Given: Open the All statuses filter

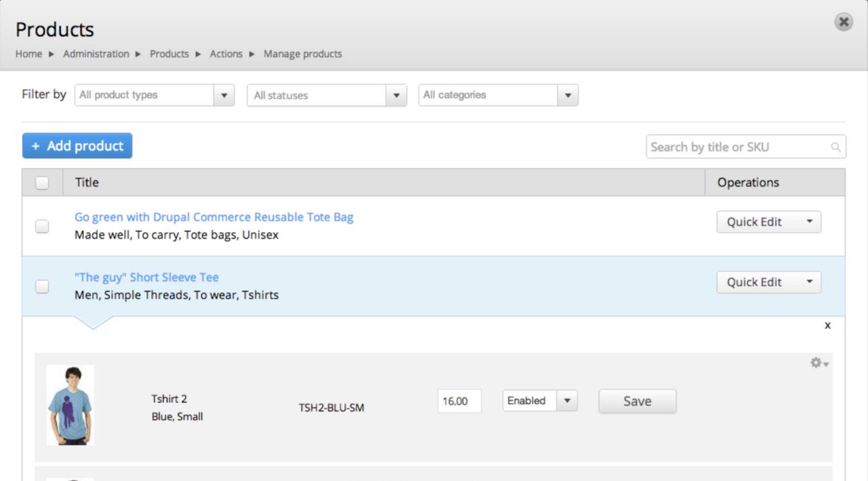Looking at the screenshot, I should (327, 95).
